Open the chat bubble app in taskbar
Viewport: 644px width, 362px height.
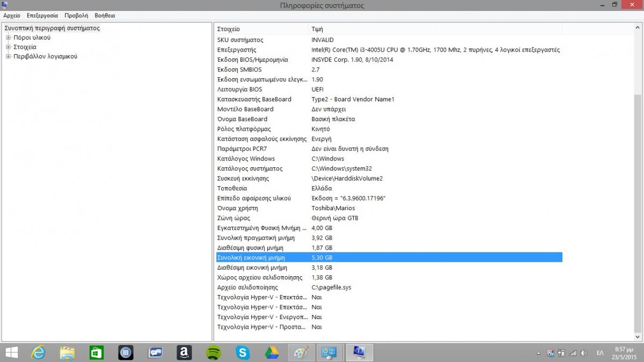(155, 352)
